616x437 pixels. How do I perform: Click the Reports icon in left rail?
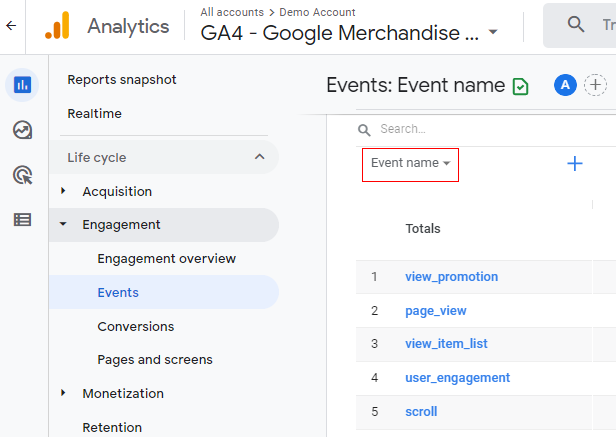[x=22, y=86]
